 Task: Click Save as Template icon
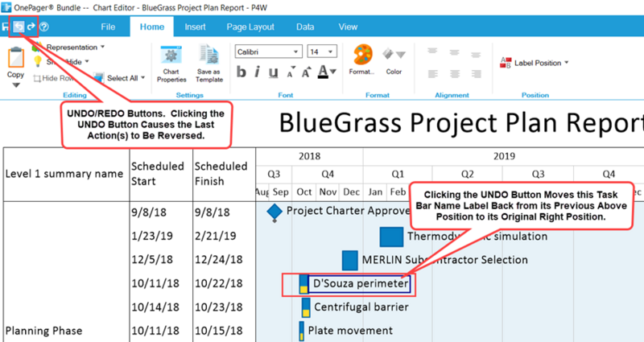pos(209,55)
